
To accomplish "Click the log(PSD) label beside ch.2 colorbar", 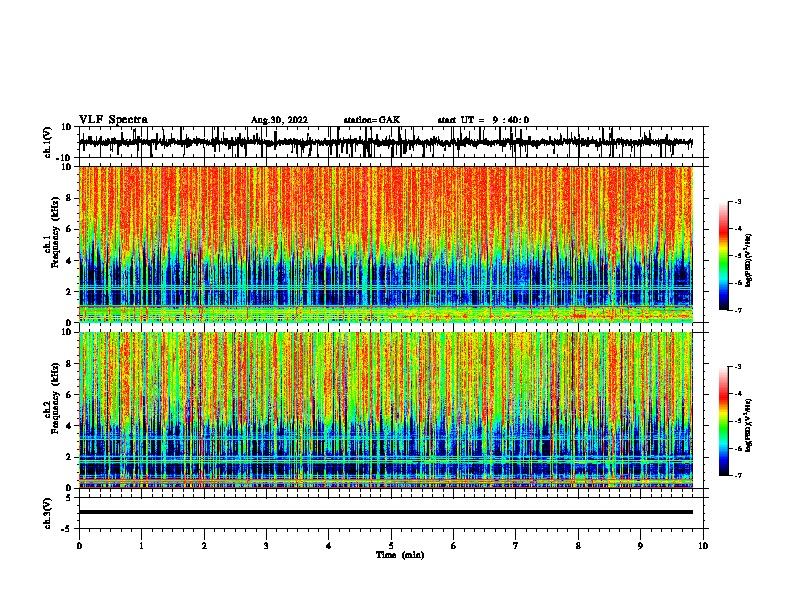I will point(749,425).
